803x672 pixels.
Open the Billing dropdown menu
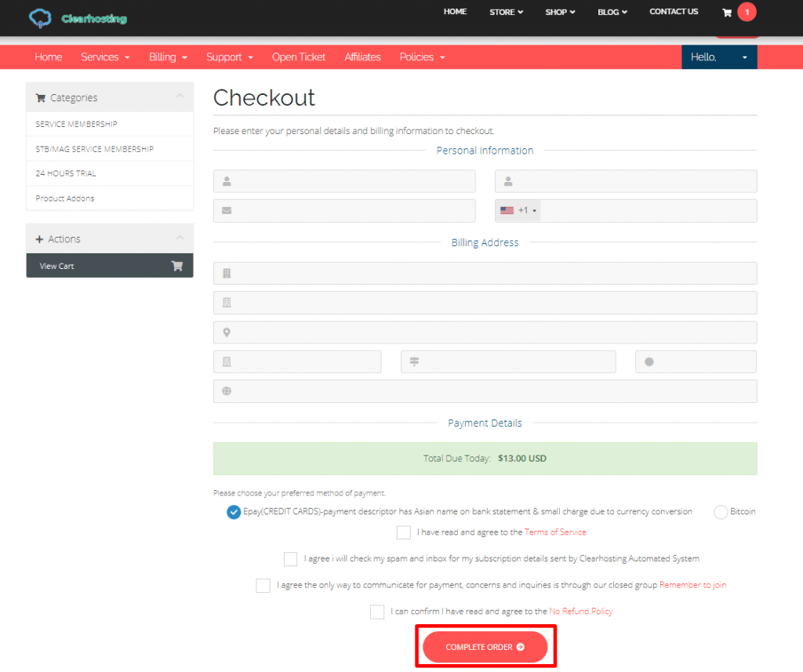(x=168, y=57)
